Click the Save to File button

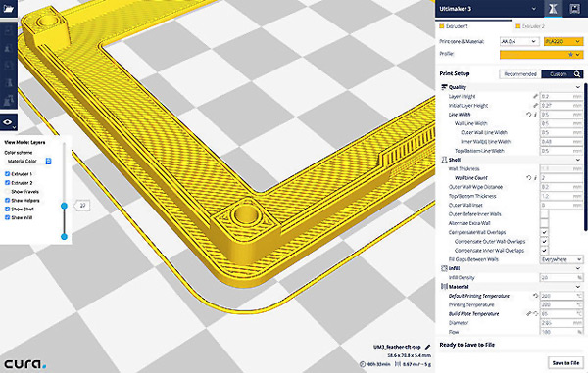coord(565,363)
